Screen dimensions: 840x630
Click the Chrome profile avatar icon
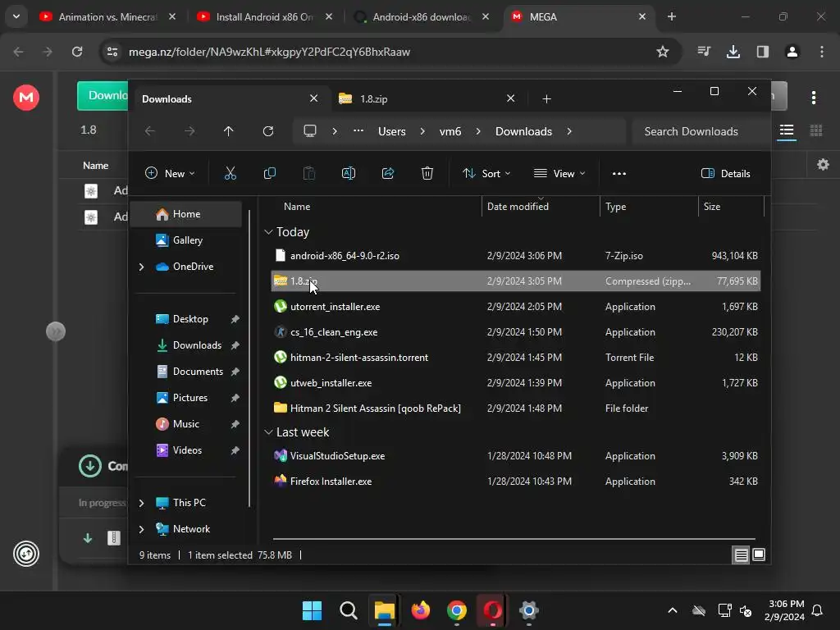(792, 52)
